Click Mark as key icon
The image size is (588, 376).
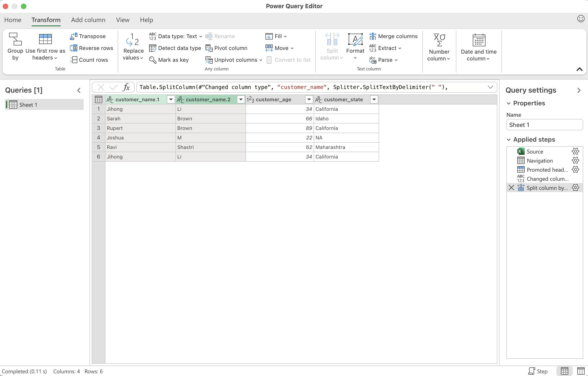(153, 60)
